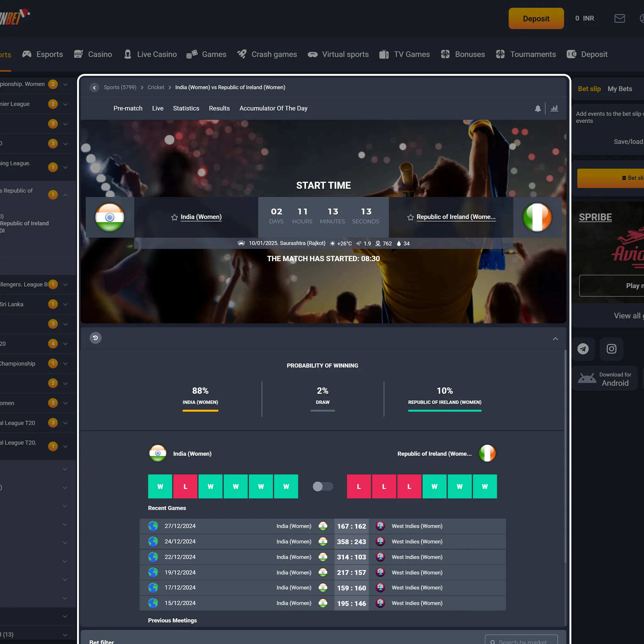This screenshot has height=644, width=644.
Task: Click the Live Casino dealer icon
Action: tap(128, 54)
